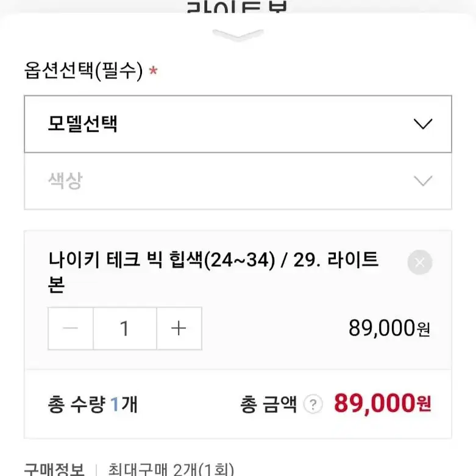Decrease quantity with the minus button

tap(71, 328)
